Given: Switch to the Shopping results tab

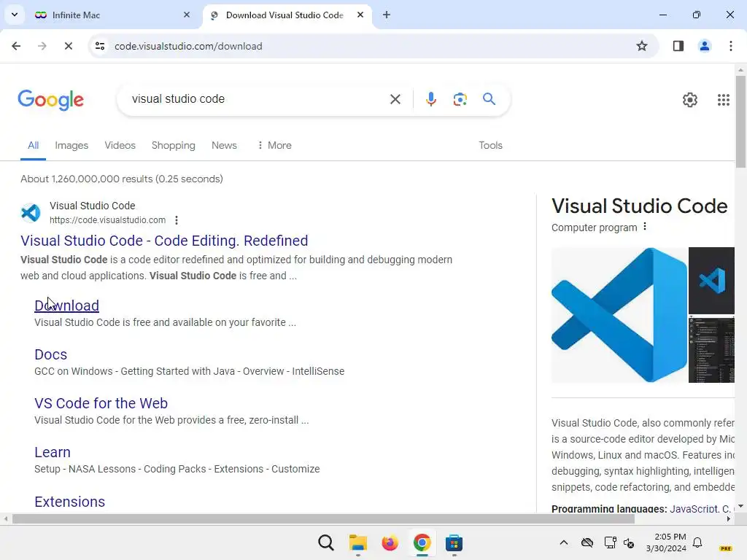Looking at the screenshot, I should coord(174,145).
